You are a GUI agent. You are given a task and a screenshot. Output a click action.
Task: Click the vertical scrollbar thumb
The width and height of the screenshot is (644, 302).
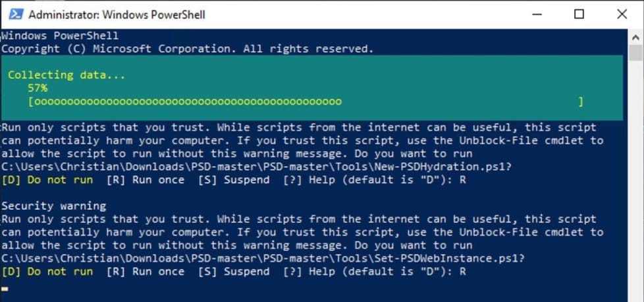[x=635, y=53]
